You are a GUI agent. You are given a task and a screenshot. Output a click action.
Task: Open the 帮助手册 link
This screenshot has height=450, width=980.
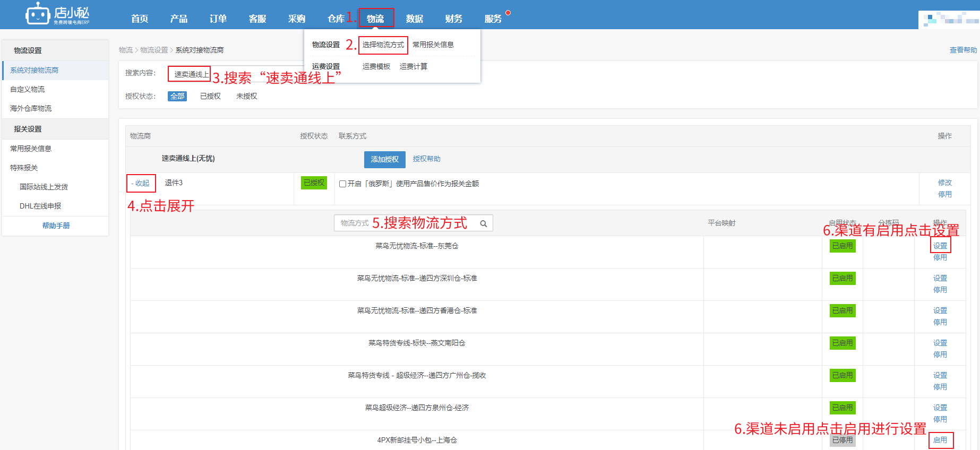click(56, 226)
